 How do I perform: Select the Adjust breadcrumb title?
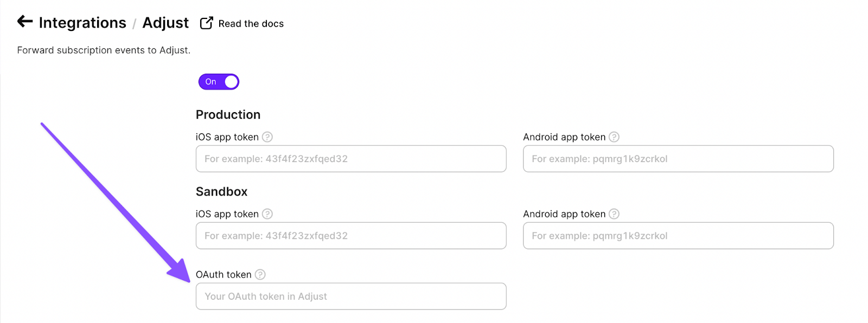click(165, 23)
